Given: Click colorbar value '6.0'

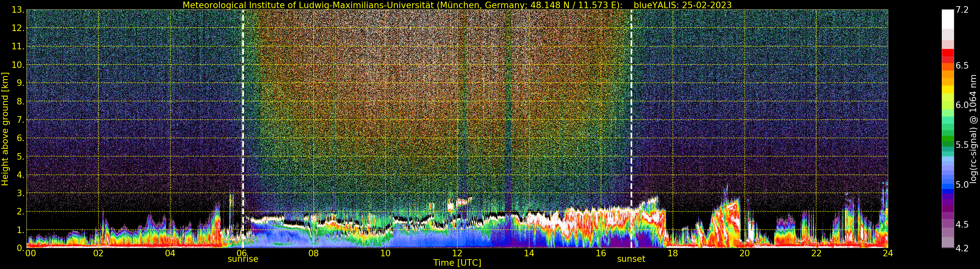Looking at the screenshot, I should [962, 105].
